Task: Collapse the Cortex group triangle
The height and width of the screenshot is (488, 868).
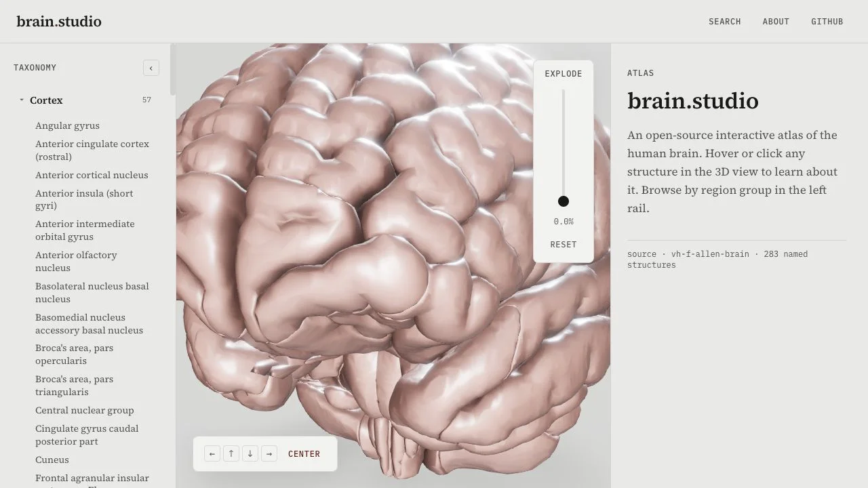Action: [22, 100]
